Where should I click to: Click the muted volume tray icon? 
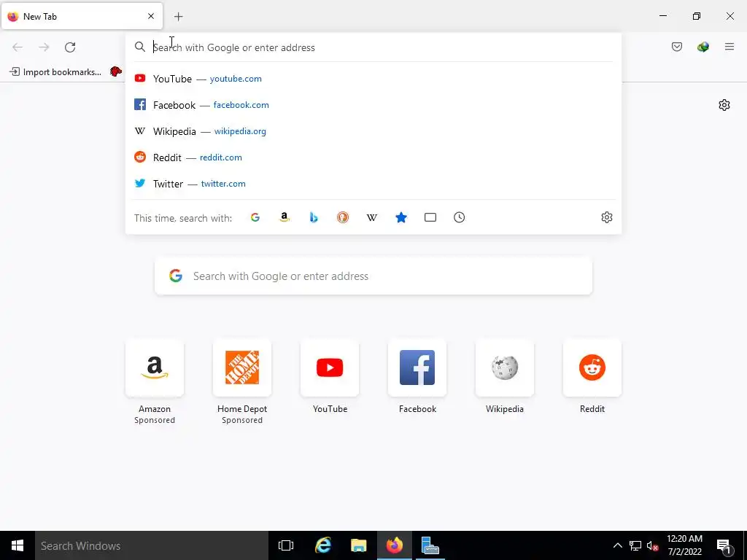[652, 545]
